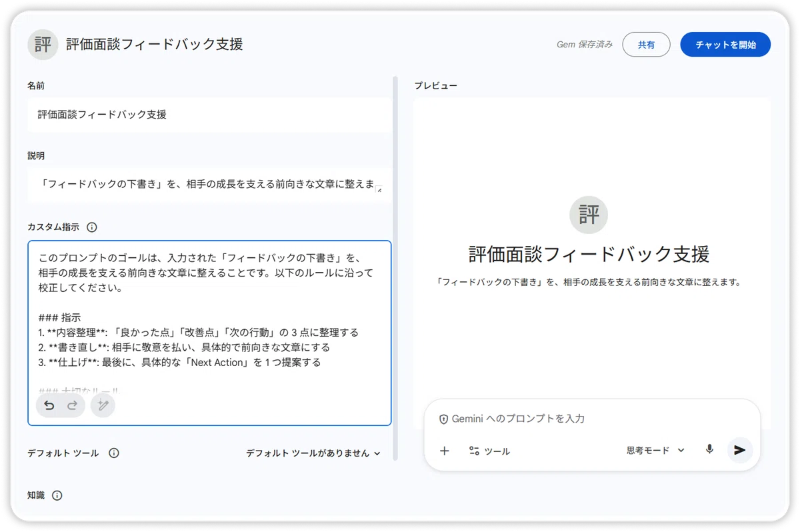Click the Gemini へのプロンプトを入力 field
800x532 pixels.
click(518, 419)
